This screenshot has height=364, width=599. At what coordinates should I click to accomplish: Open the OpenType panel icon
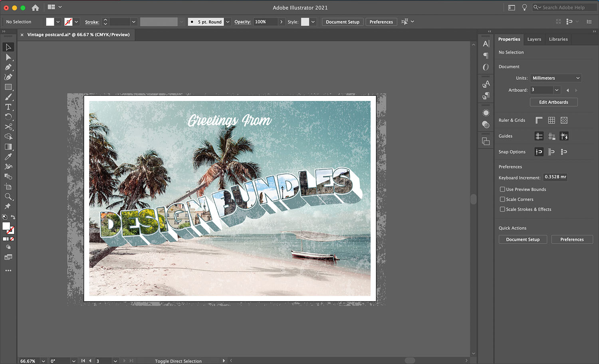[486, 67]
